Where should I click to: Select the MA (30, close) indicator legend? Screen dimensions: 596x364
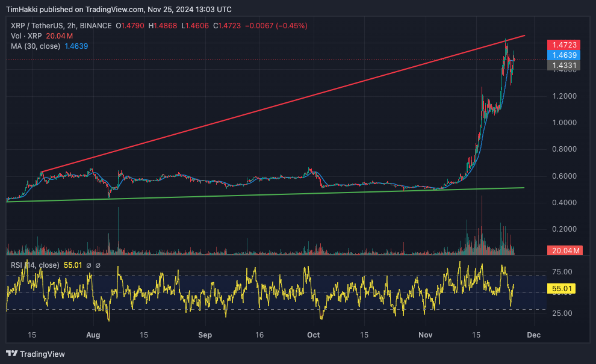point(35,46)
